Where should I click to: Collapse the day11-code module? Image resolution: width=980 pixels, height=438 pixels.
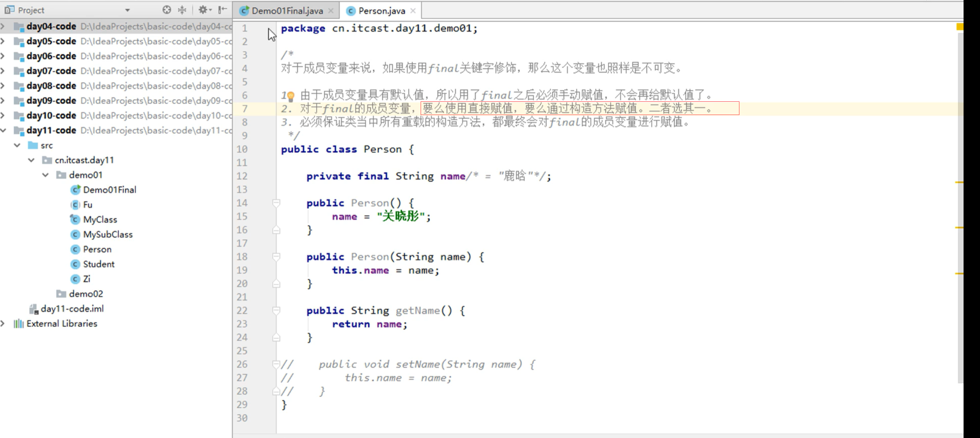tap(4, 130)
